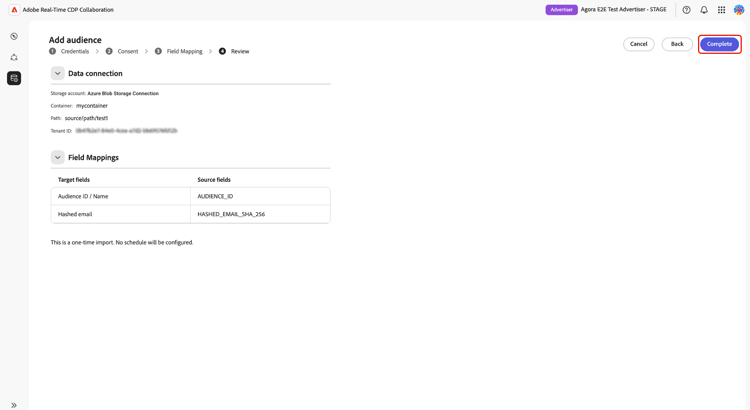Screen dimensions: 750x410
Task: Click the Adobe logo icon
Action: [x=14, y=10]
